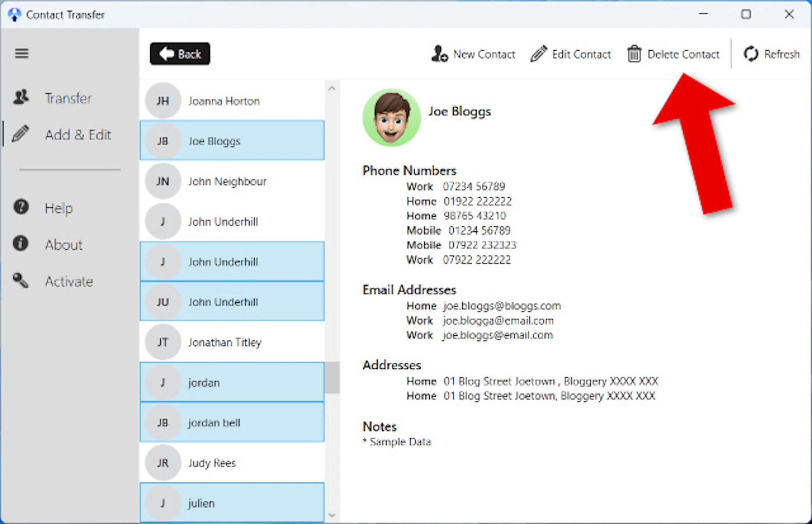812x524 pixels.
Task: Click the Joe Bloggs name heading
Action: click(x=459, y=112)
